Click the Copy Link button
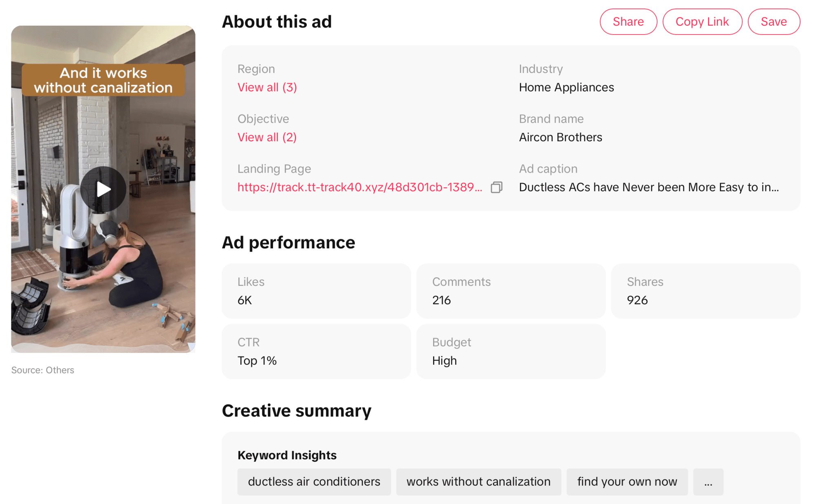This screenshot has width=815, height=504. pos(702,22)
